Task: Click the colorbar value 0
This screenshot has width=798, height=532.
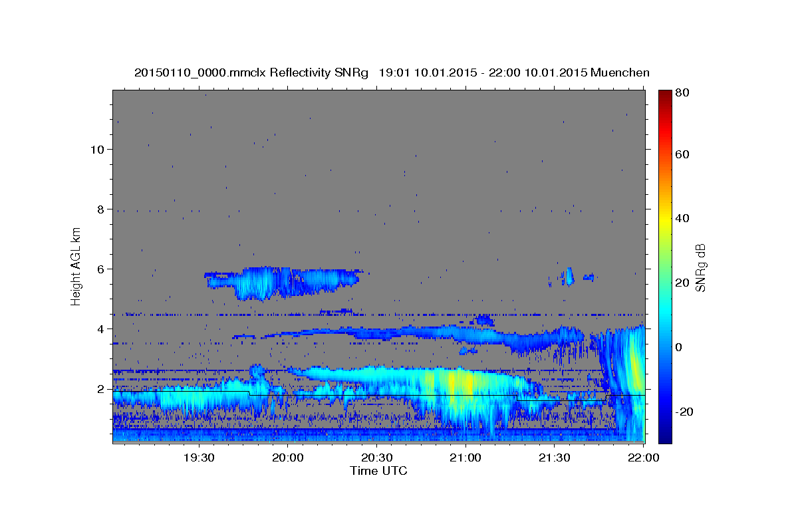Action: [678, 347]
